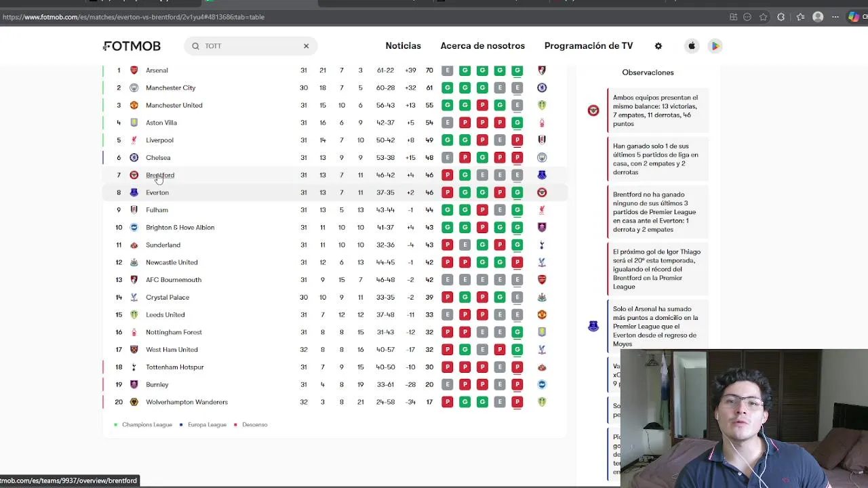Click the Sunderland crest in its row
This screenshot has height=488, width=868.
tap(134, 245)
